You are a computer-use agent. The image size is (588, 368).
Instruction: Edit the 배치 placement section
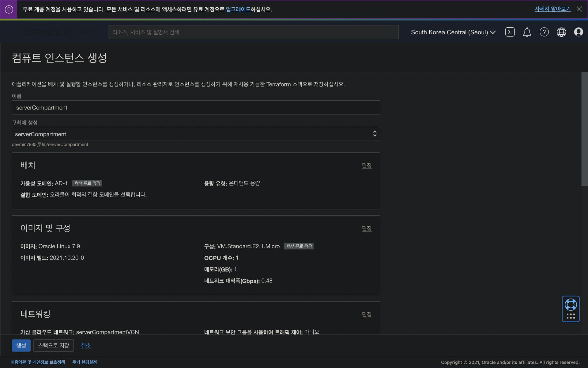(366, 166)
